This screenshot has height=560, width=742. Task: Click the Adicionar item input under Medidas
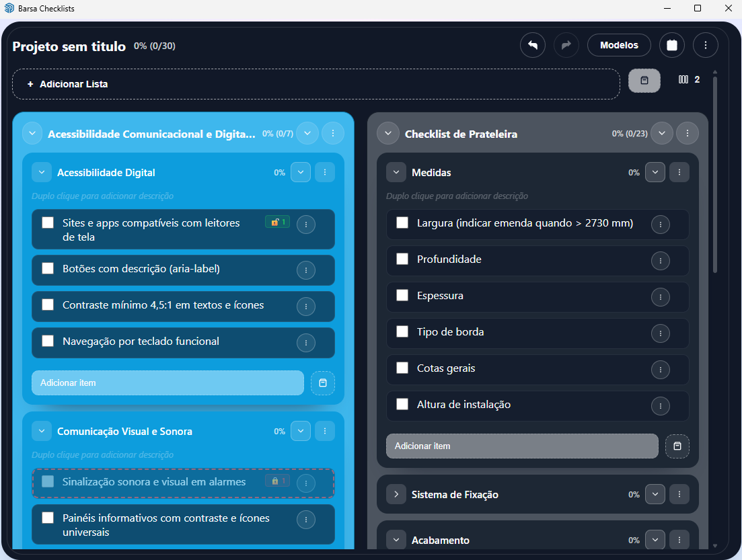pyautogui.click(x=522, y=446)
